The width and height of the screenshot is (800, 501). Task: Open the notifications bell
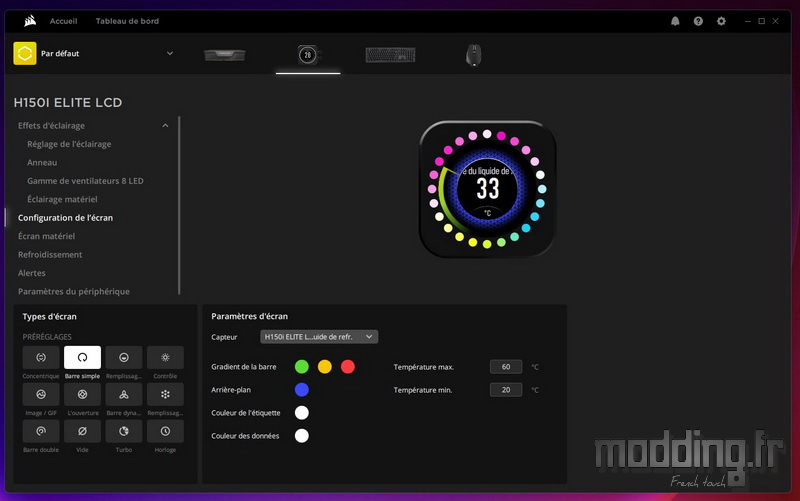[x=675, y=21]
